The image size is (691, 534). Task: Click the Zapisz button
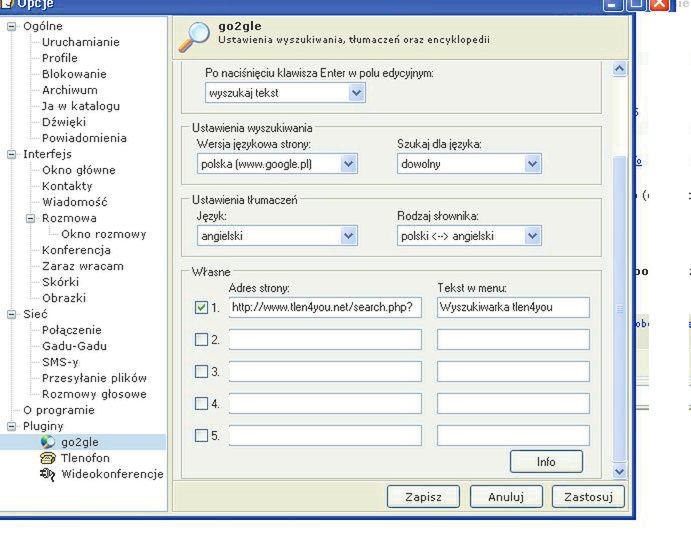[423, 497]
